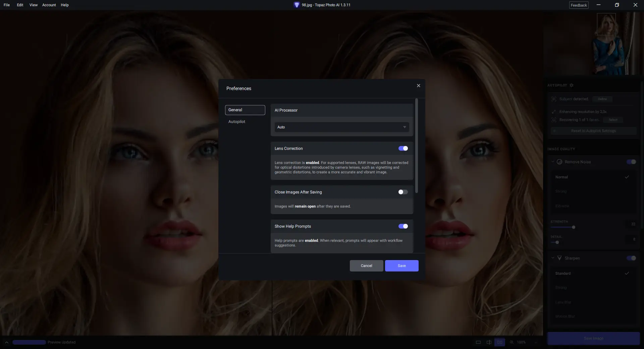Click the enhance resolution arrows icon
This screenshot has width=644, height=349.
pyautogui.click(x=554, y=112)
